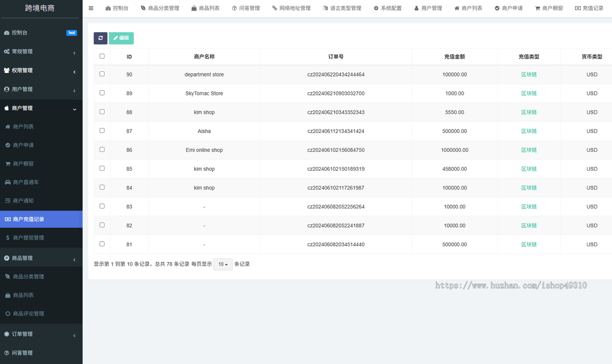Click the blue hot badge in sidebar
612x364 pixels.
pyautogui.click(x=72, y=33)
